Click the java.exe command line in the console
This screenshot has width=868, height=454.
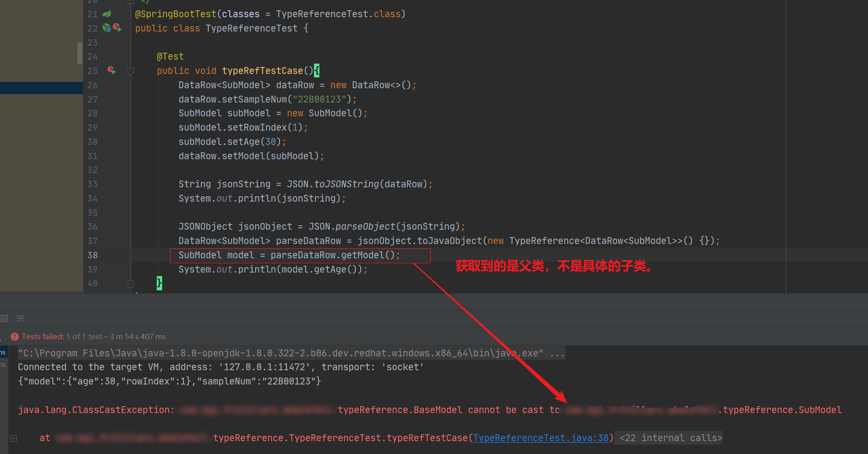click(291, 353)
